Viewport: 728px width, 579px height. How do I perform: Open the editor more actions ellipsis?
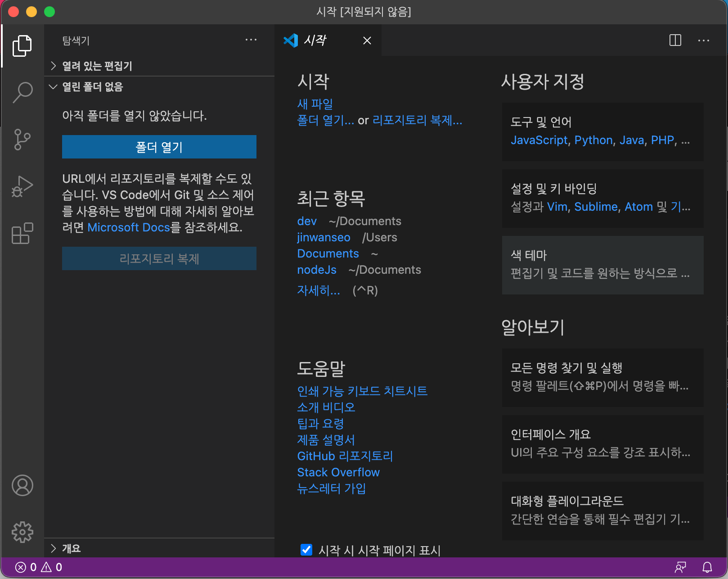[704, 40]
